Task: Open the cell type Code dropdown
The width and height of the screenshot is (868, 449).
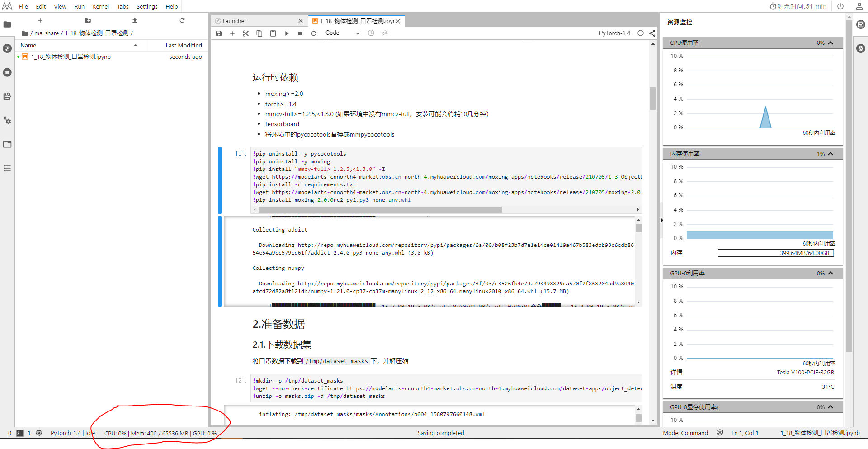Action: 342,33
